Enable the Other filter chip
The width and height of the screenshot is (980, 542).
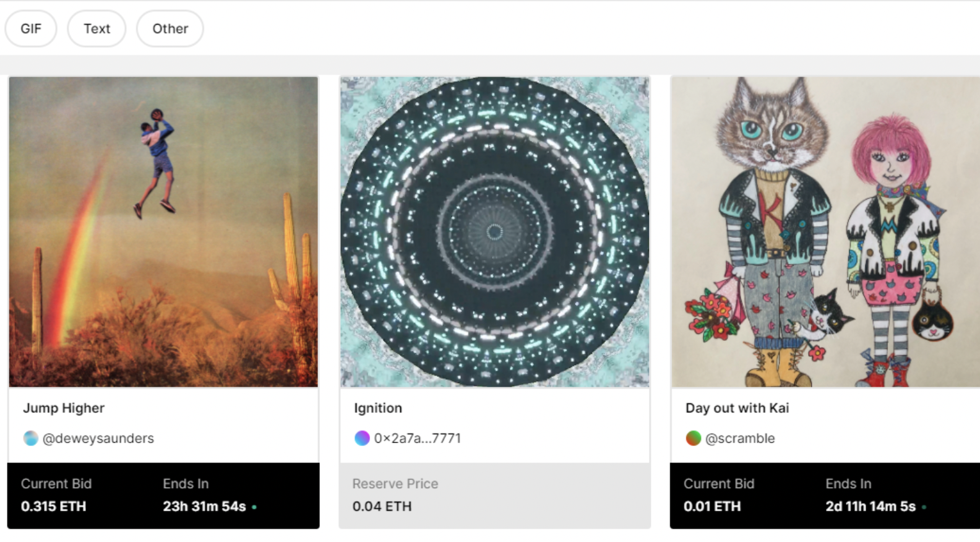170,28
